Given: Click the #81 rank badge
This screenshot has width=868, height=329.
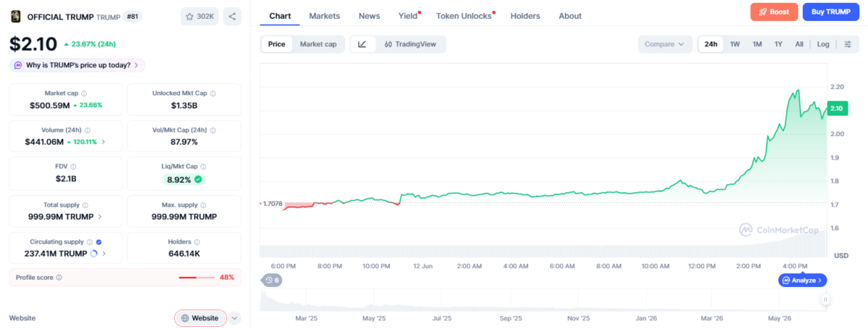Looking at the screenshot, I should click(x=133, y=16).
